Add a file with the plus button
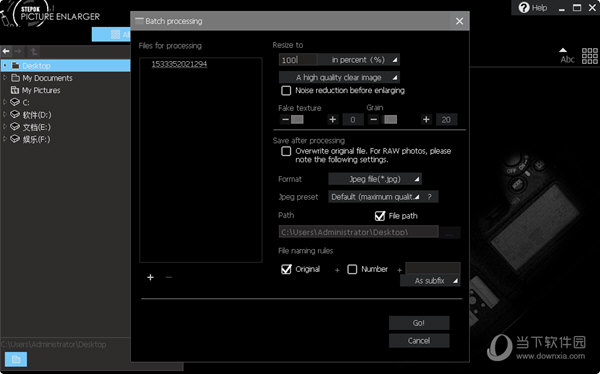 click(150, 277)
